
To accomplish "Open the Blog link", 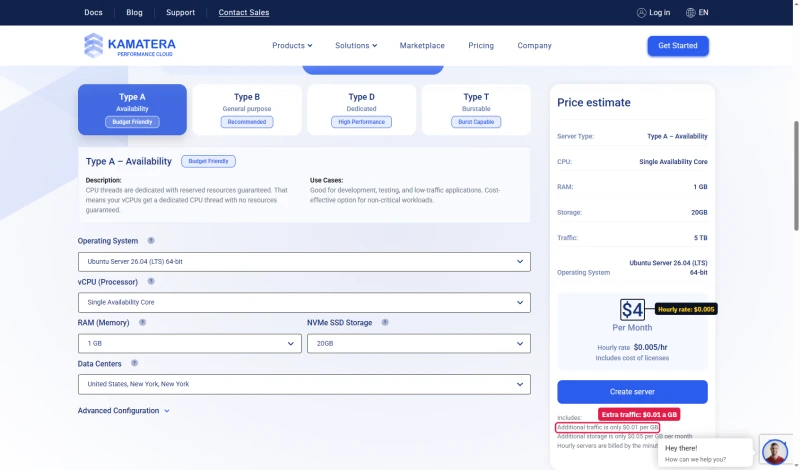I will click(134, 13).
